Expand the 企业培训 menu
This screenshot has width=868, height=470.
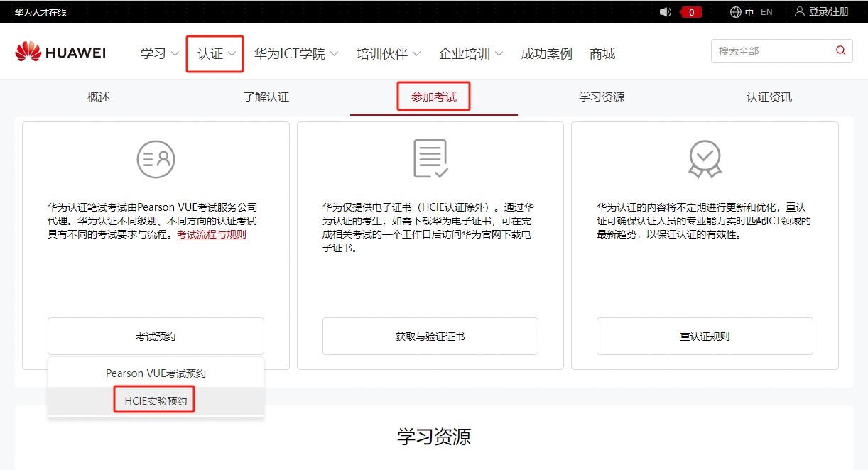(471, 54)
